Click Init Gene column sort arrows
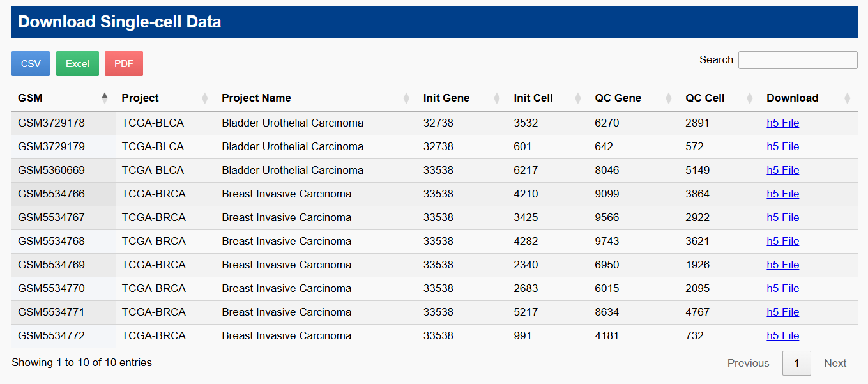868x384 pixels. 497,98
